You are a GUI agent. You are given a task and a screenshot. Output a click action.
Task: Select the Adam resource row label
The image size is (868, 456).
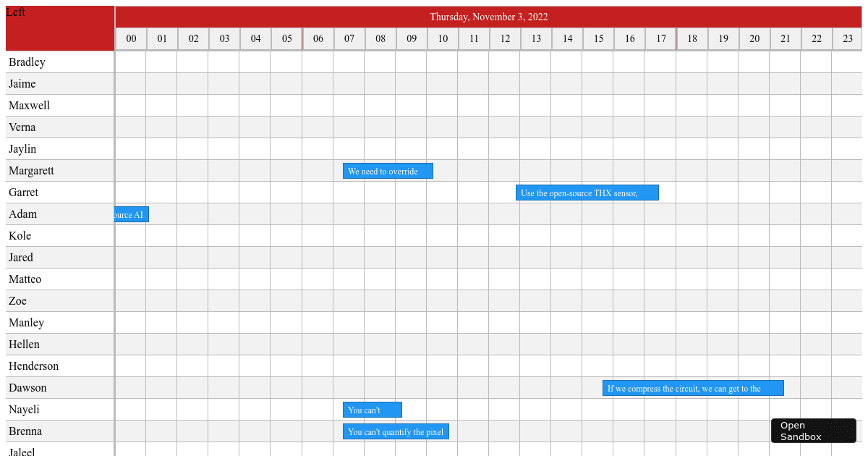pyautogui.click(x=60, y=214)
